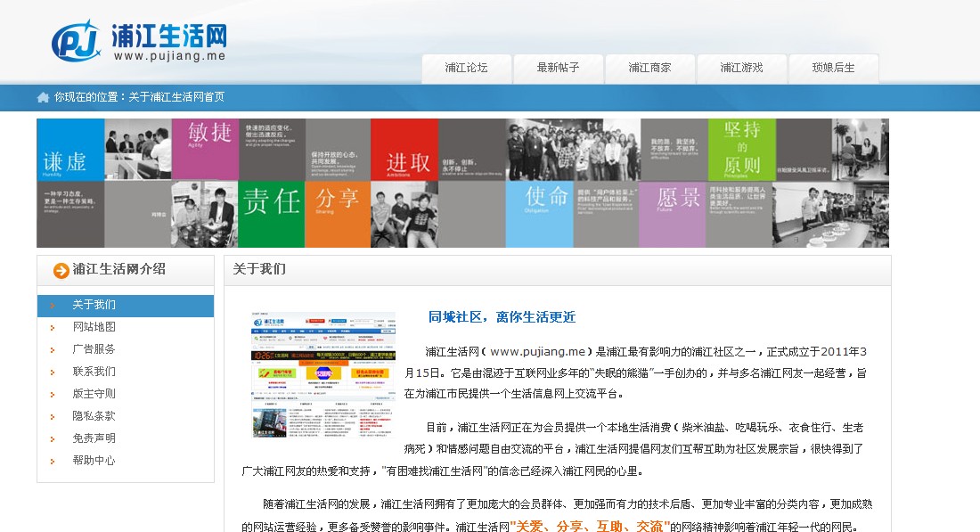The width and height of the screenshot is (980, 532).
Task: Go to the 浦江游戏 tab
Action: point(742,68)
